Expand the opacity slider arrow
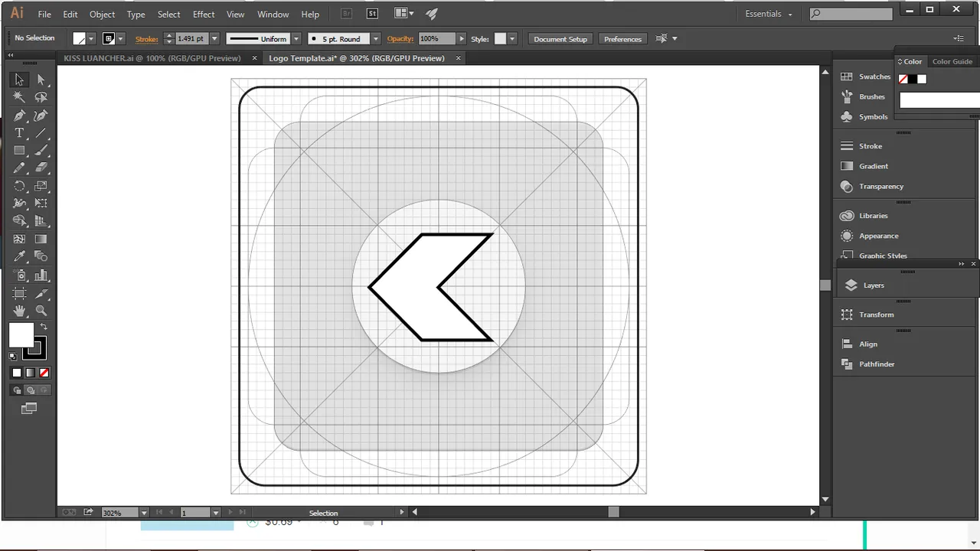 tap(461, 38)
